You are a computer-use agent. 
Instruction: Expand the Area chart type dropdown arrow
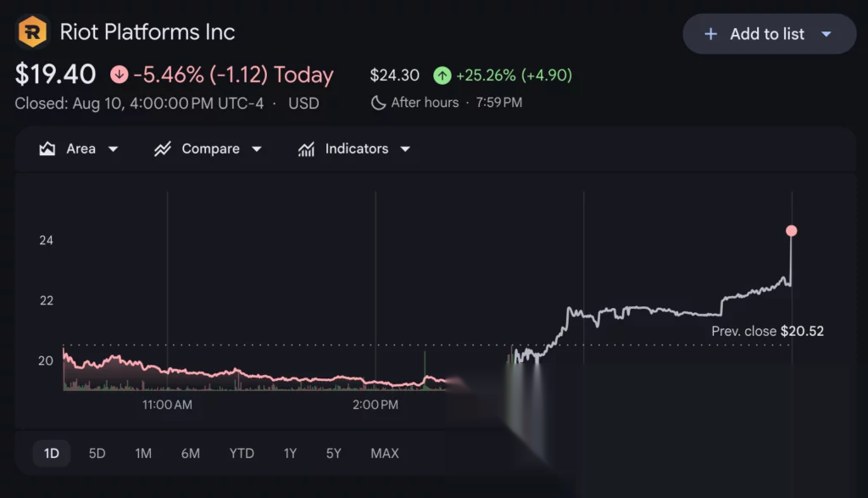click(x=113, y=149)
